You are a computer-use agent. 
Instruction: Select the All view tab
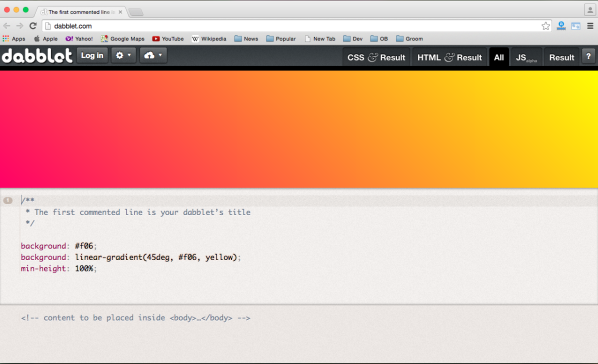[499, 57]
